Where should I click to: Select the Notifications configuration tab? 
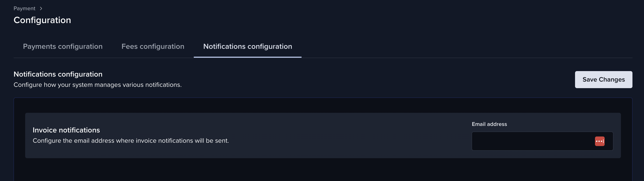coord(248,46)
